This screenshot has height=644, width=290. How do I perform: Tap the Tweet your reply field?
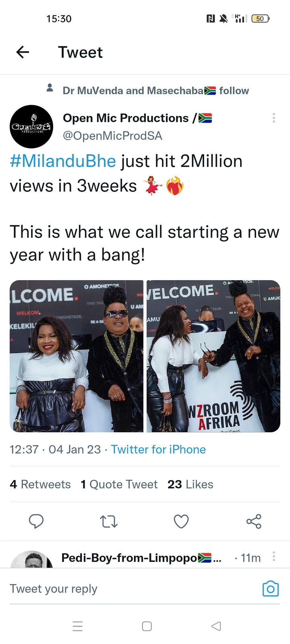click(x=133, y=589)
